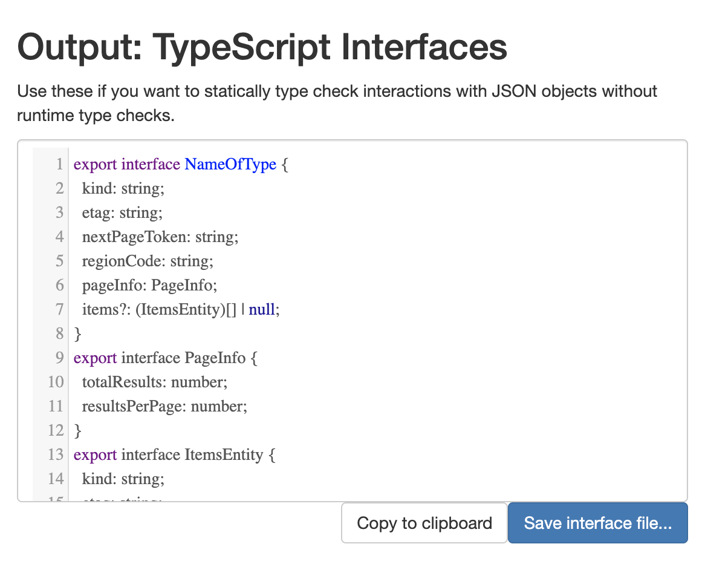Click the closing brace on line 8
Viewport: 728px width, 564px height.
pyautogui.click(x=77, y=333)
